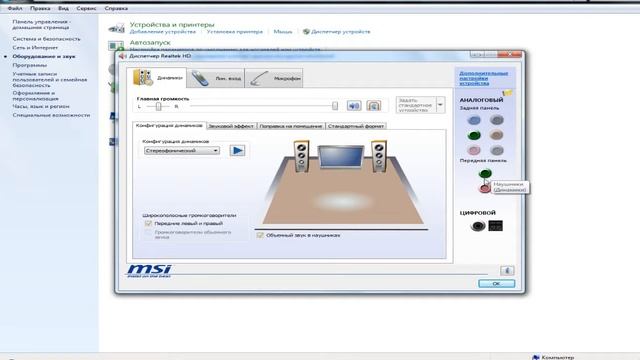This screenshot has height=360, width=640.
Task: Open 'Диспетчер устройств' link
Action: [x=340, y=31]
